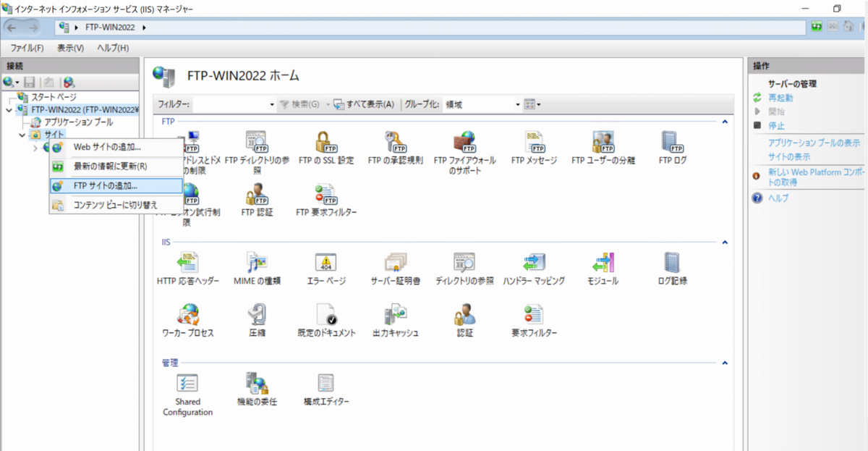The width and height of the screenshot is (868, 451).
Task: Click すべて表示(A) button
Action: pos(365,105)
